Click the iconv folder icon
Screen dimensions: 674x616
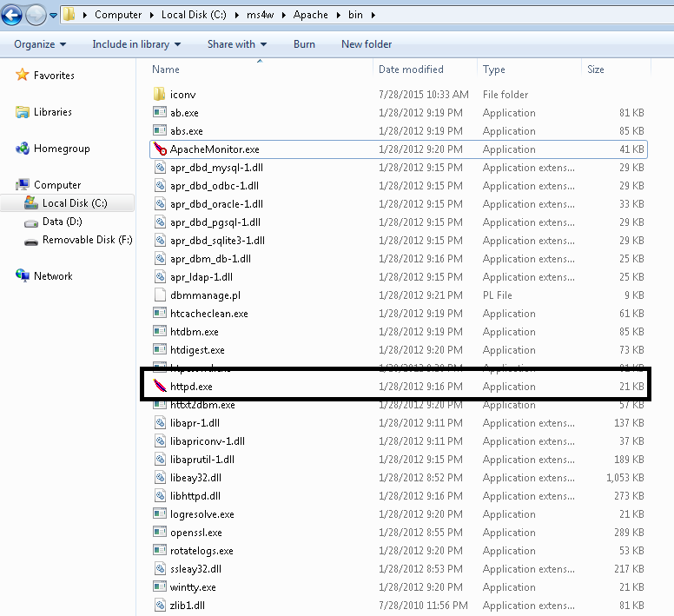[159, 95]
